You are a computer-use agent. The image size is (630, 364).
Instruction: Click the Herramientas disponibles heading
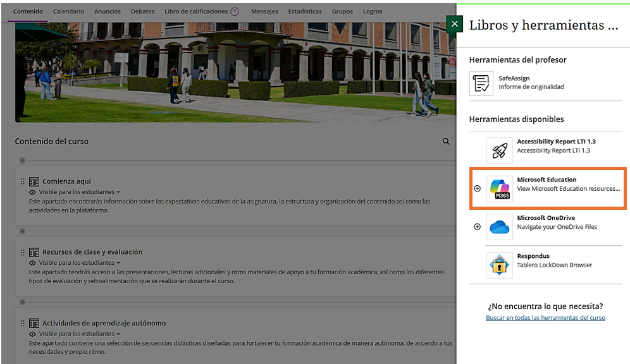pos(517,119)
